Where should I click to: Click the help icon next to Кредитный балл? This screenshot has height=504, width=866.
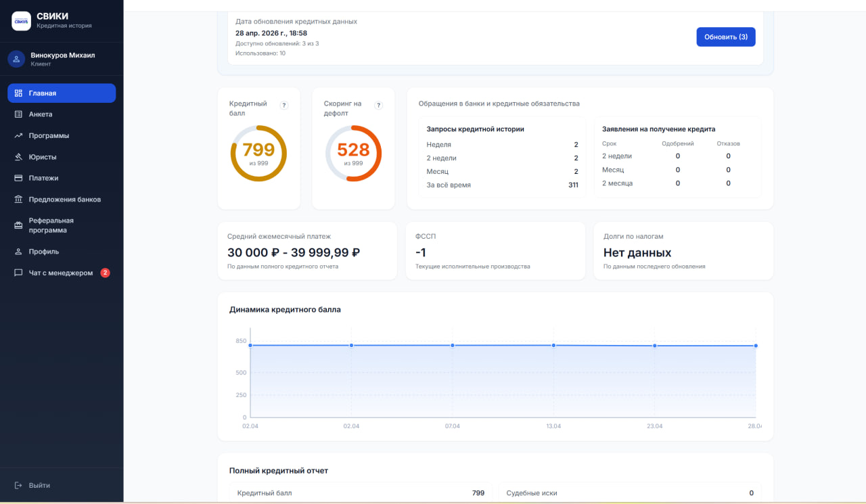coord(284,105)
